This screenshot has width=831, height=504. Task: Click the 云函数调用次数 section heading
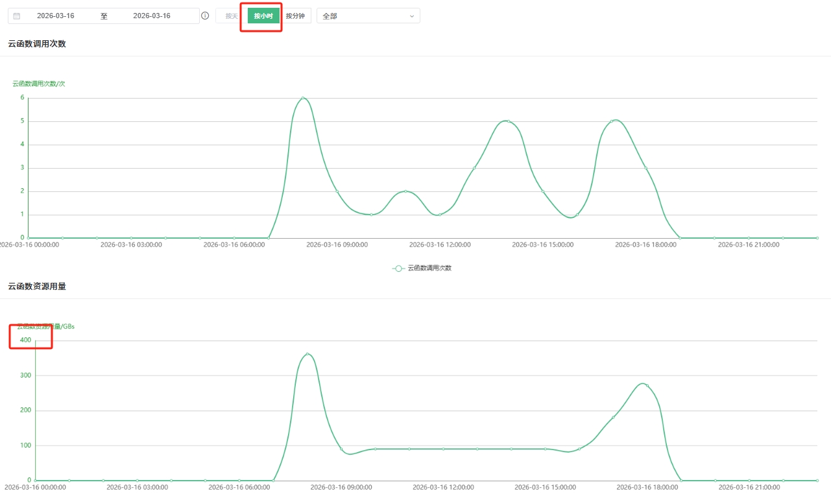37,43
